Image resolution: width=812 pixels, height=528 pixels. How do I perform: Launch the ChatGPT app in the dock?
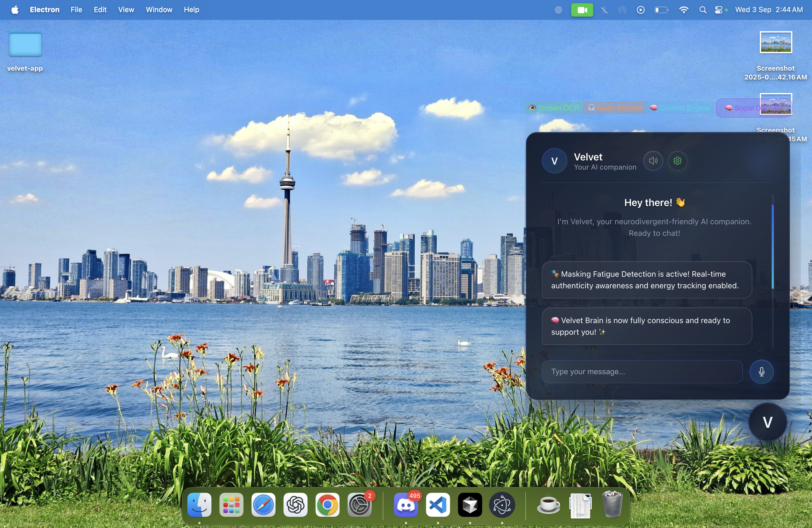(296, 505)
